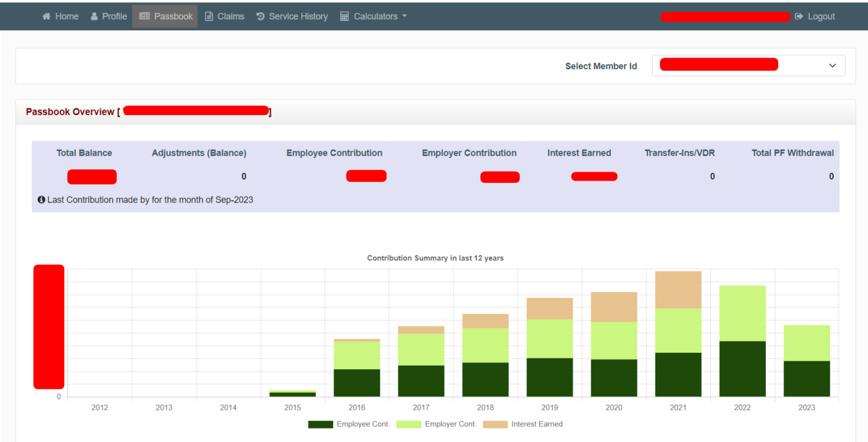This screenshot has height=442, width=868.
Task: Click the Member Id dropdown chevron arrow
Action: coord(832,65)
